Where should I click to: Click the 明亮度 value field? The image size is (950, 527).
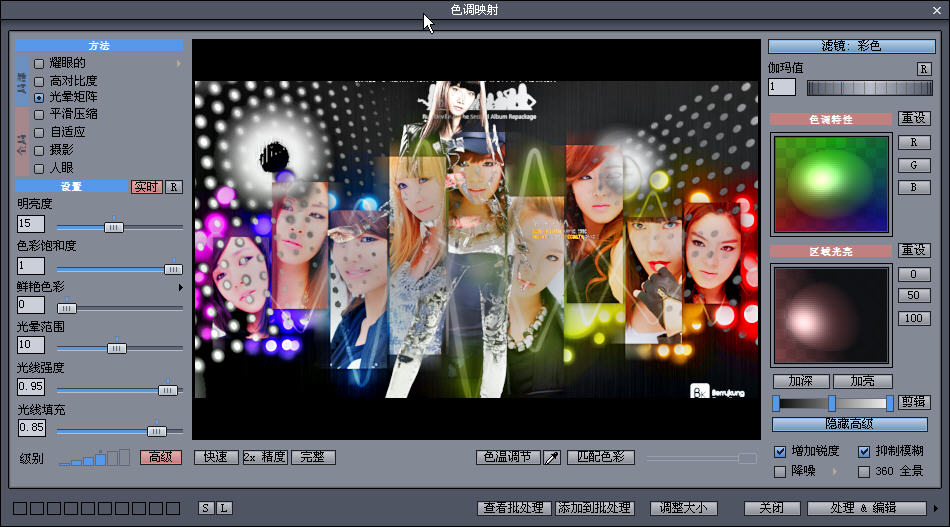(31, 224)
